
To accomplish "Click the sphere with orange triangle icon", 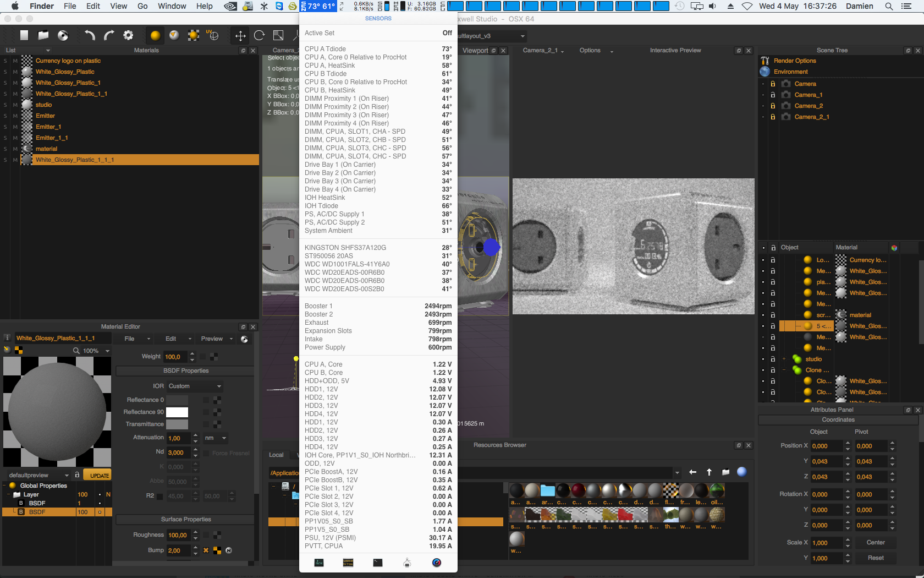I will coord(174,36).
